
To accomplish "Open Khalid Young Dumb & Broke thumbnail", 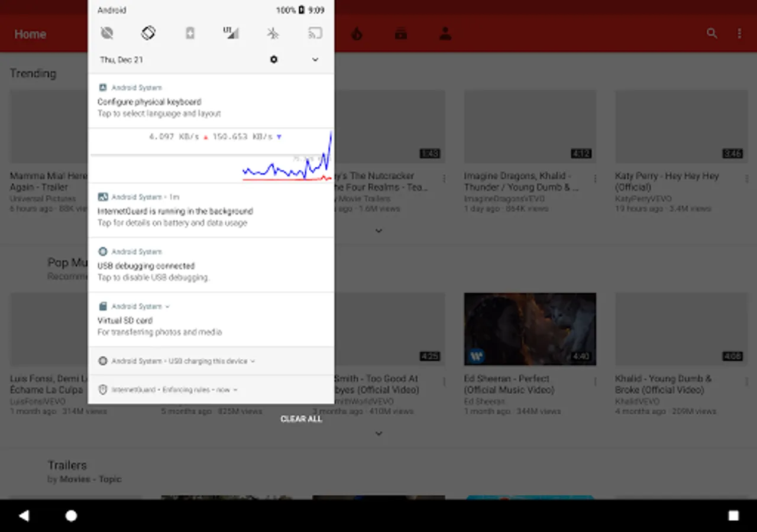I will click(681, 329).
